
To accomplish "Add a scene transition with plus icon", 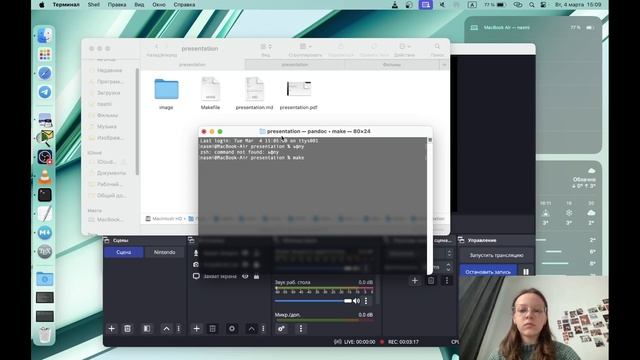I will click(415, 280).
